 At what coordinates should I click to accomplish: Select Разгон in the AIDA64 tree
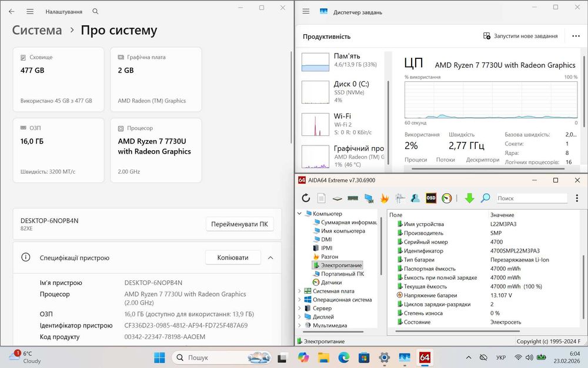click(326, 257)
